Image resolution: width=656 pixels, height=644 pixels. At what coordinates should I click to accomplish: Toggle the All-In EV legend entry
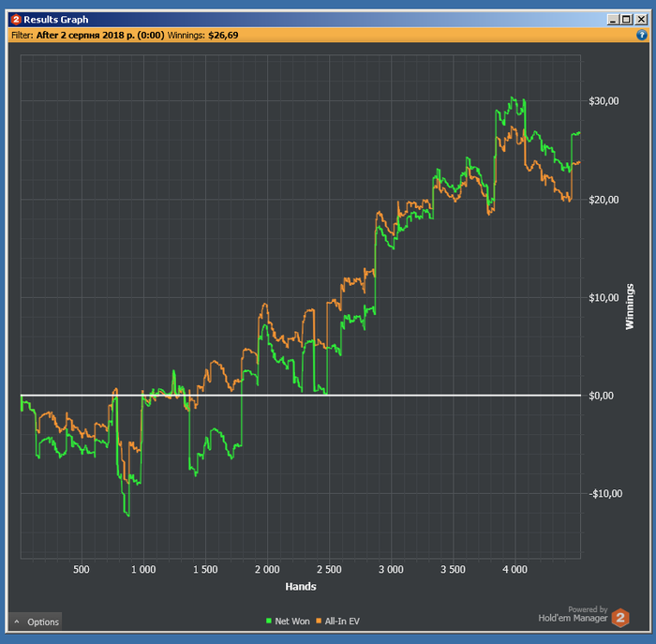[x=337, y=621]
